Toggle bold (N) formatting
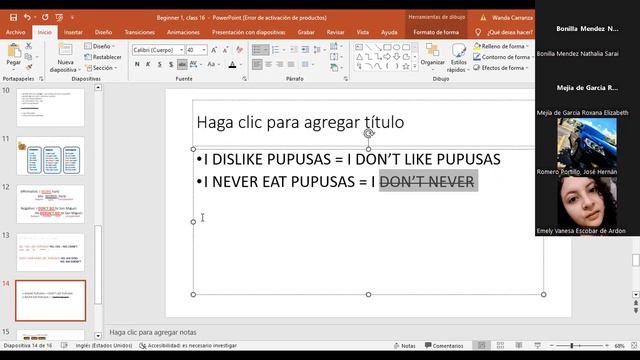640x360 pixels. (137, 64)
